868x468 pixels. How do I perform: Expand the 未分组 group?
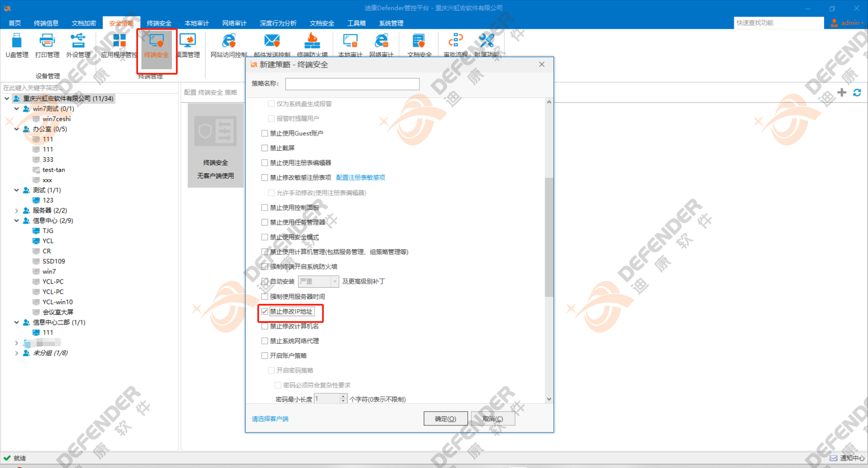16,353
